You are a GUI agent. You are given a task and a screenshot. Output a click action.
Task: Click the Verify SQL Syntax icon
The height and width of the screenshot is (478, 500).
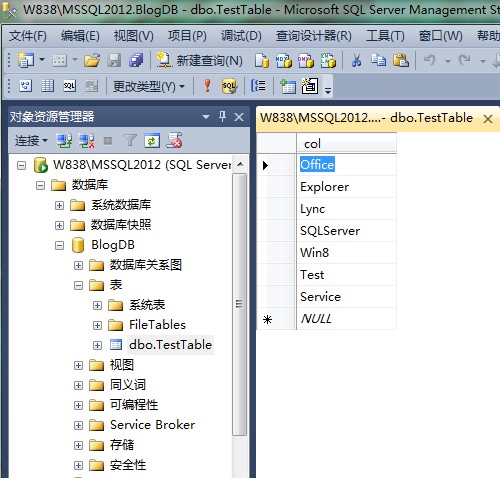(x=229, y=86)
